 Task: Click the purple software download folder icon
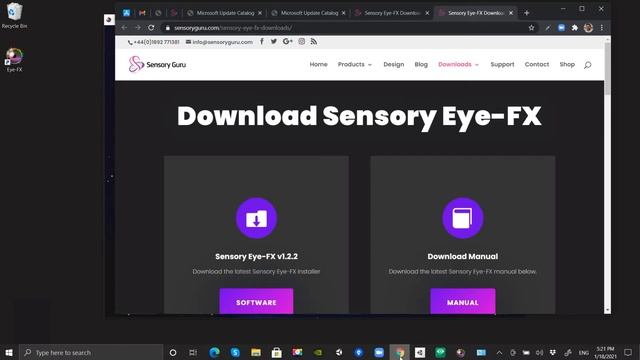click(256, 218)
